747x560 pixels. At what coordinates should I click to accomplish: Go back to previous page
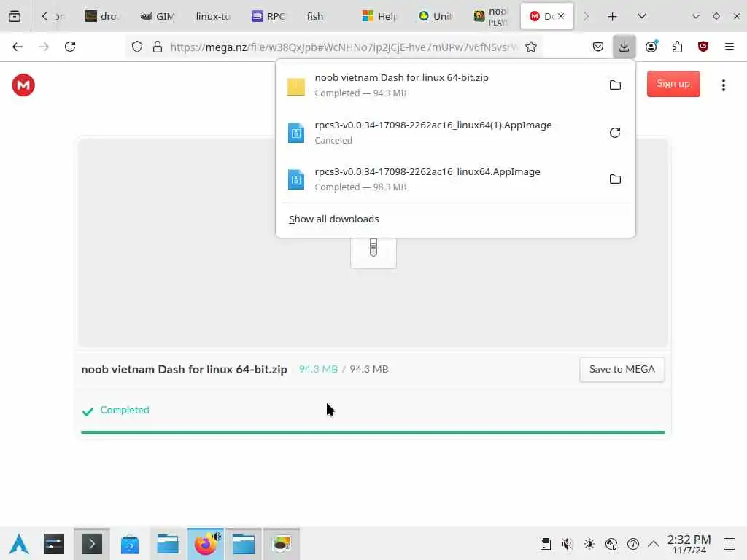(18, 47)
